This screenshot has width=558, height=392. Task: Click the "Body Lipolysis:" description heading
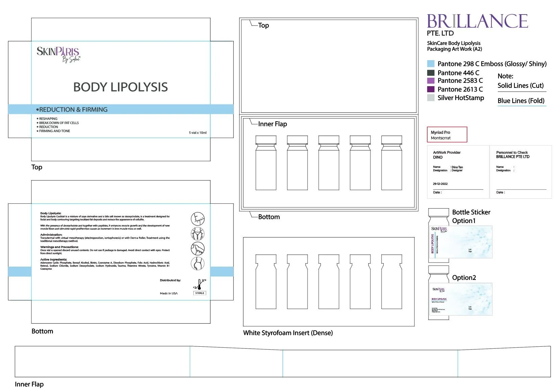click(51, 213)
